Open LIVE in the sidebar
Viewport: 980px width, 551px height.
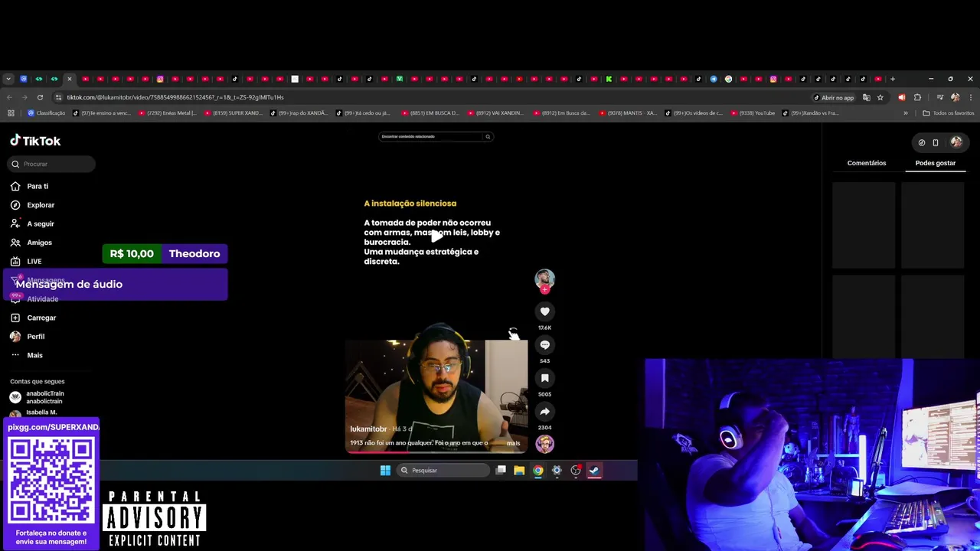(x=26, y=261)
